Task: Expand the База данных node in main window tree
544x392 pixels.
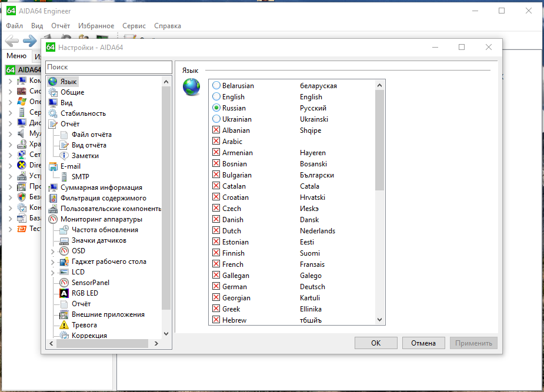Action: 10,219
